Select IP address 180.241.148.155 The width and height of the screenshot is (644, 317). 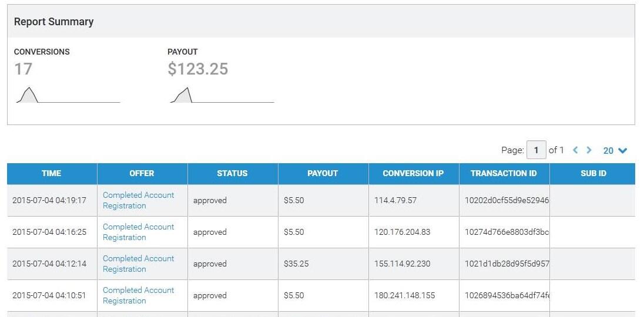pyautogui.click(x=404, y=295)
